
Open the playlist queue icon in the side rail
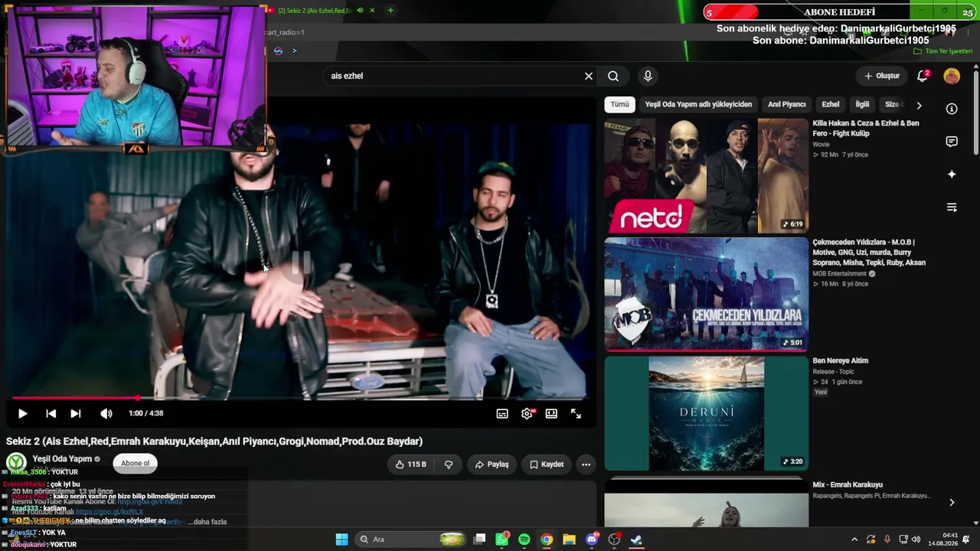tap(952, 207)
